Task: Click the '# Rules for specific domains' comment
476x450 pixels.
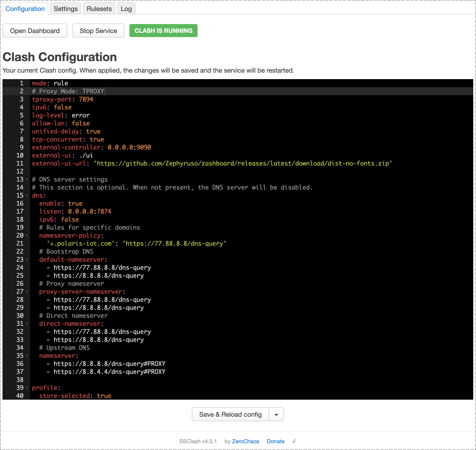Action: tap(90, 227)
